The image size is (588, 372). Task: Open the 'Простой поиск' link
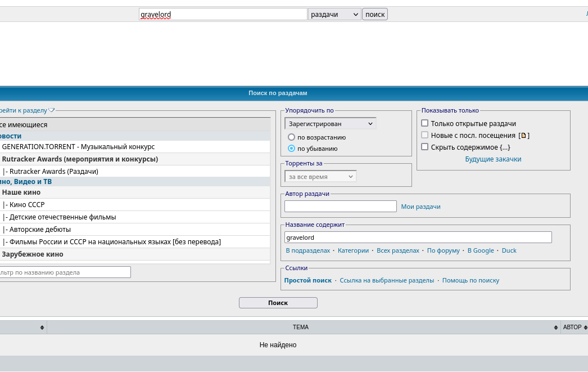[x=308, y=280]
